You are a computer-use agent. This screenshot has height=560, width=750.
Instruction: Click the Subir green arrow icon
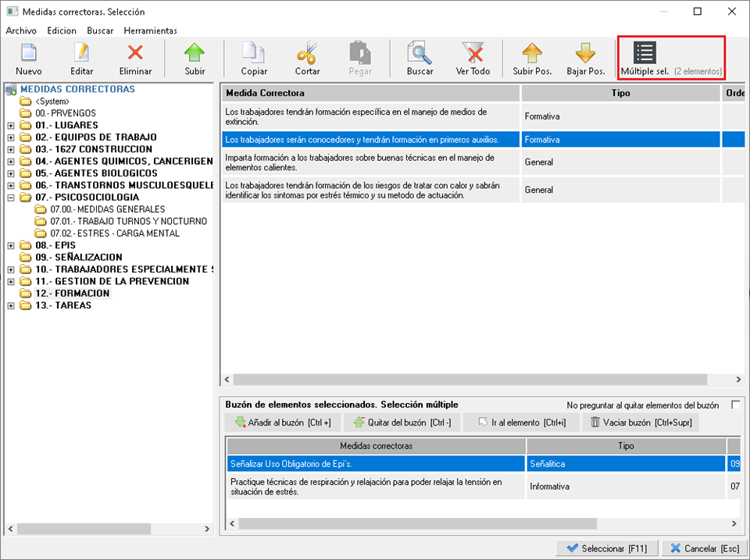[195, 54]
